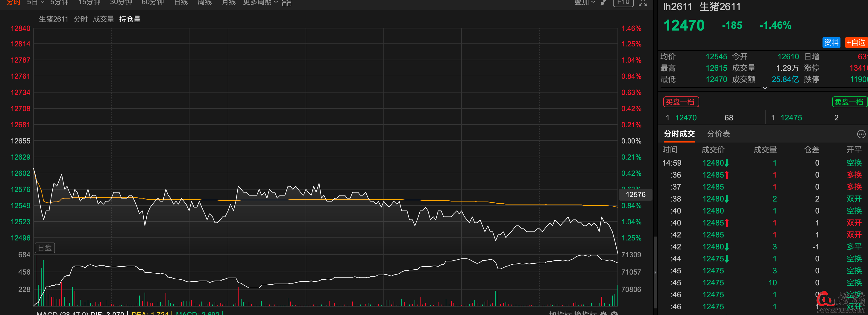Click the blue 资料 button
The image size is (868, 315).
coord(831,43)
